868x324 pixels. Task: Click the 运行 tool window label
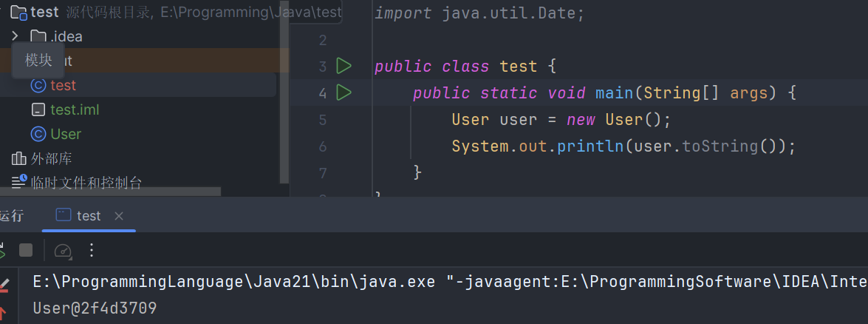click(x=12, y=216)
